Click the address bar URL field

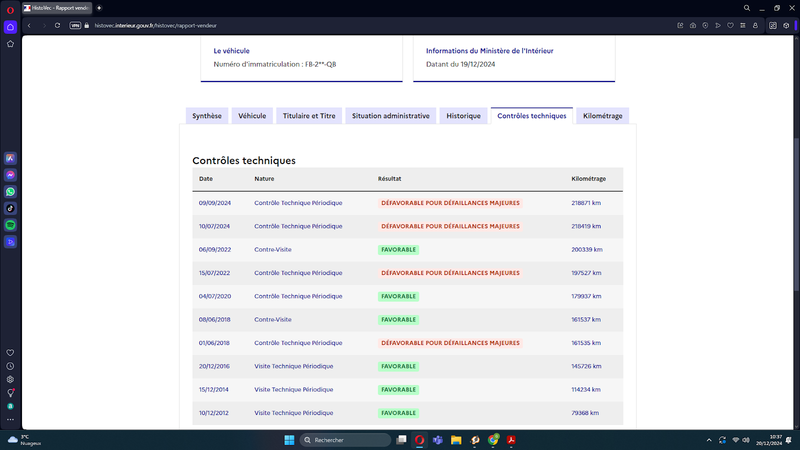(155, 26)
